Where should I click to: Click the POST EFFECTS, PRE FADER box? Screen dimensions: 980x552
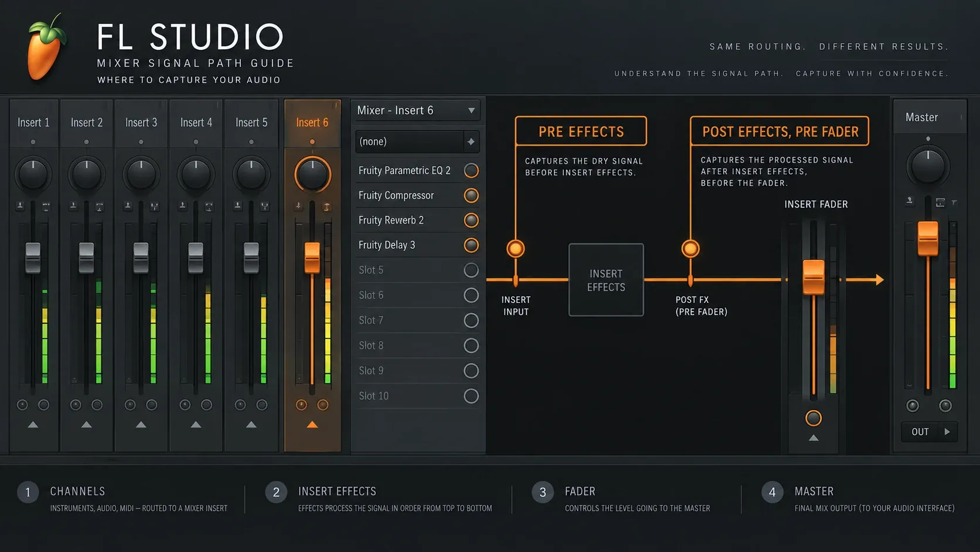(x=780, y=131)
